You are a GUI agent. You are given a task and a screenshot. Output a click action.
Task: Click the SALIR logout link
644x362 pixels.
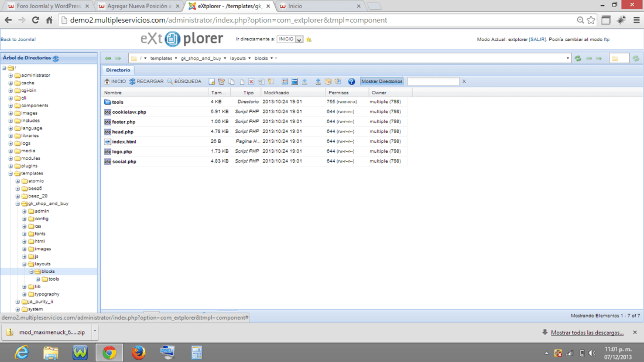537,39
